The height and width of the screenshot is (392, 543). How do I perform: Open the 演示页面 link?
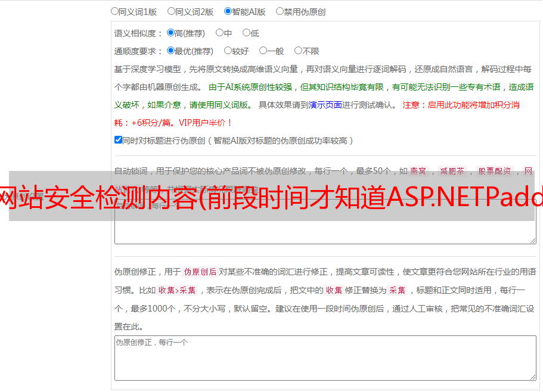point(325,105)
